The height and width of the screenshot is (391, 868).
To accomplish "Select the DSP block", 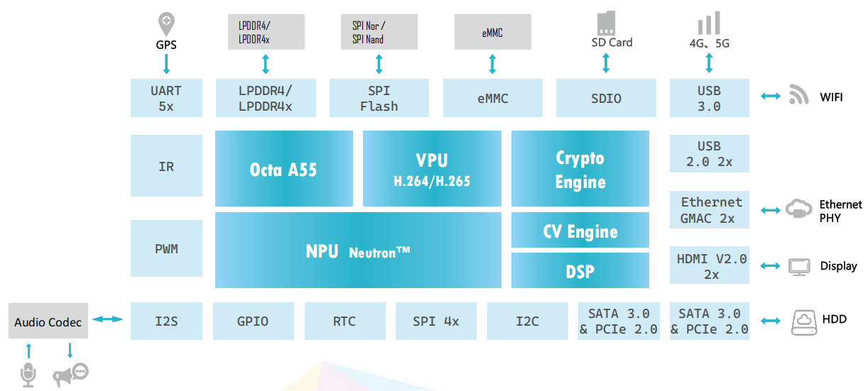I will pyautogui.click(x=580, y=270).
